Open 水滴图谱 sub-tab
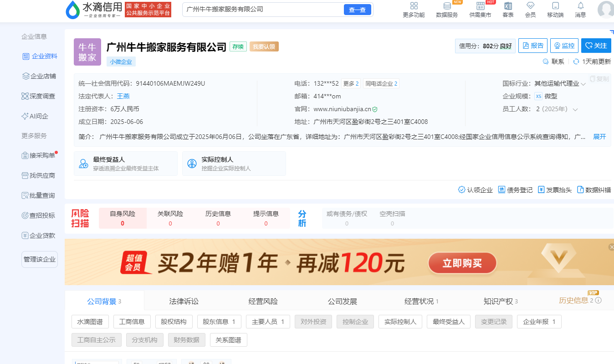 click(x=90, y=322)
